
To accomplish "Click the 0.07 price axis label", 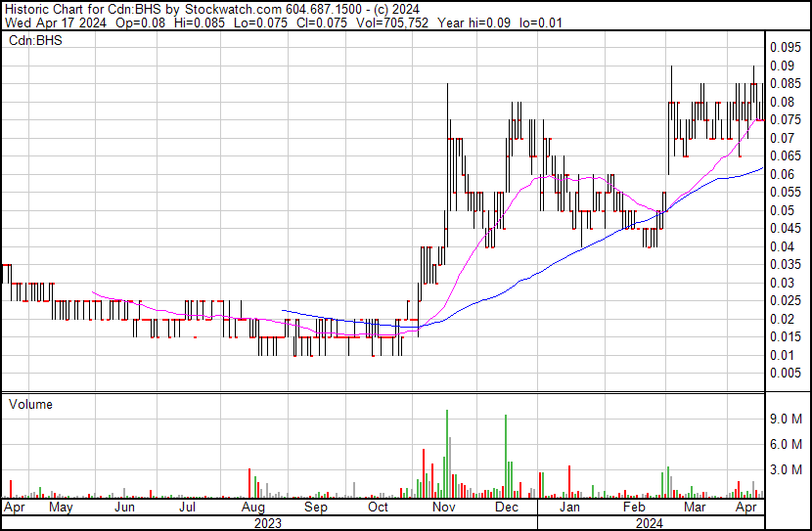I will tap(782, 138).
